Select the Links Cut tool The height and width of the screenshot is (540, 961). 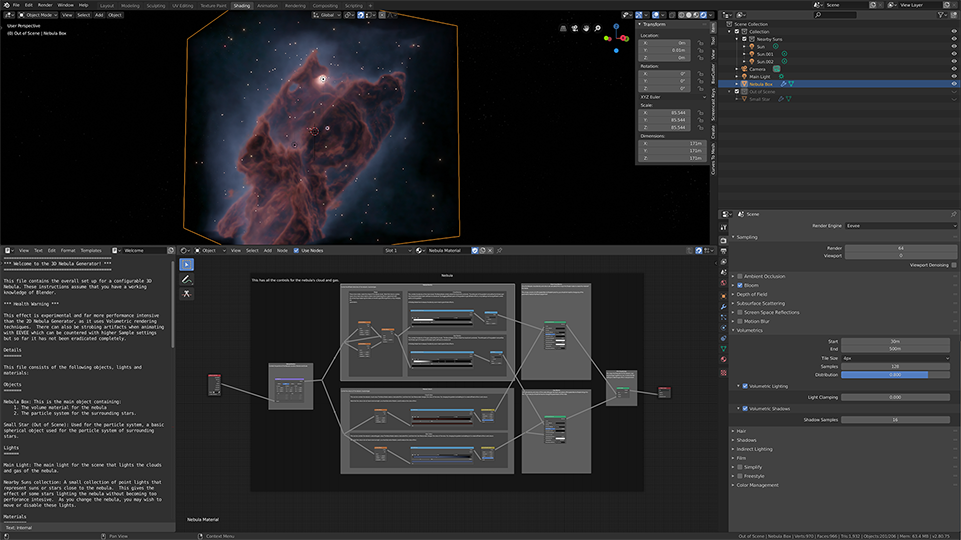click(x=187, y=294)
